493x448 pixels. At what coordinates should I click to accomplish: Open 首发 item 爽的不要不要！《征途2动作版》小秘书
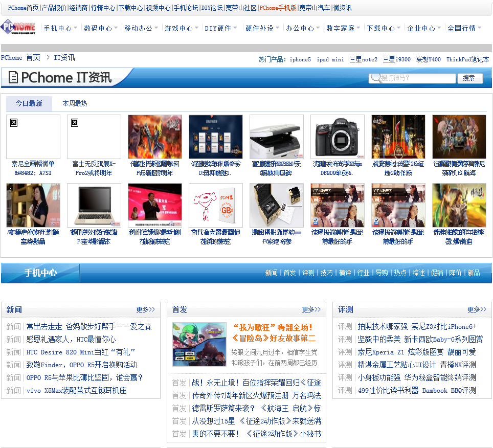pos(256,434)
